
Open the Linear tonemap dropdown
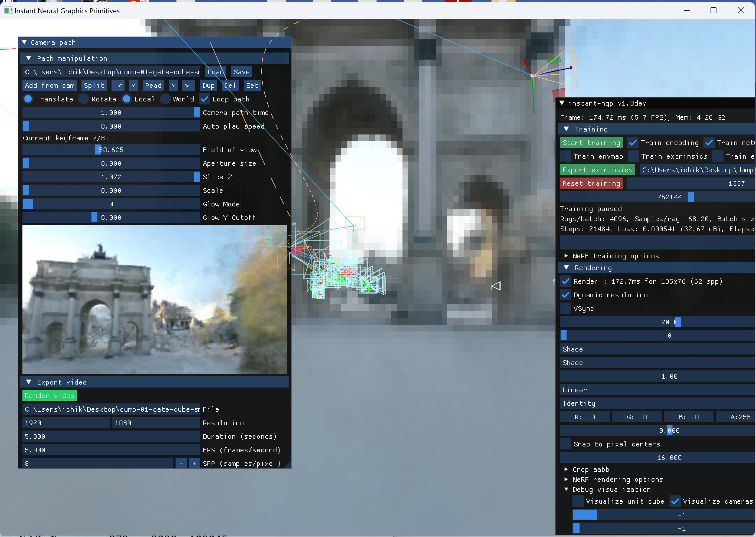[x=658, y=390]
